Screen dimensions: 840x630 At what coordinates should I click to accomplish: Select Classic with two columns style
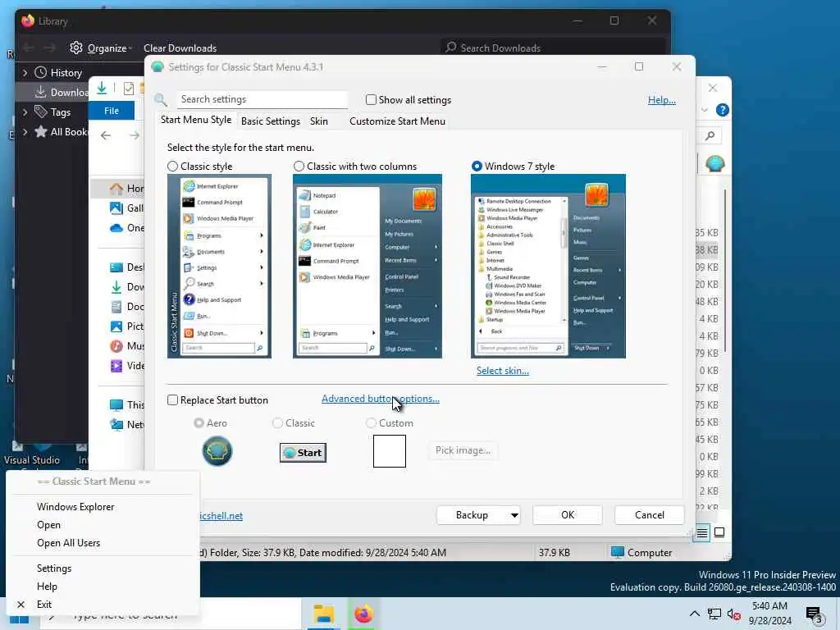(x=299, y=166)
